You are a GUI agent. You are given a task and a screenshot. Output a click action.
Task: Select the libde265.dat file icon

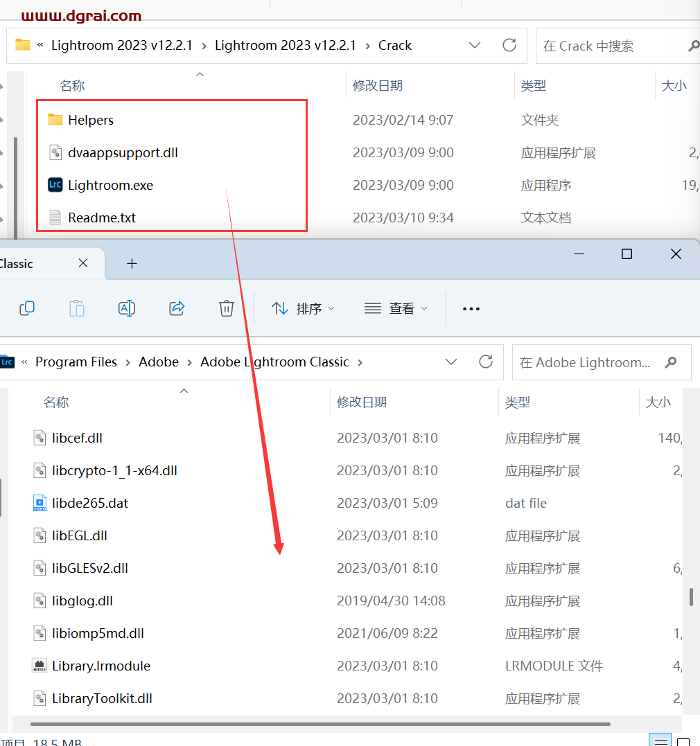pyautogui.click(x=40, y=503)
